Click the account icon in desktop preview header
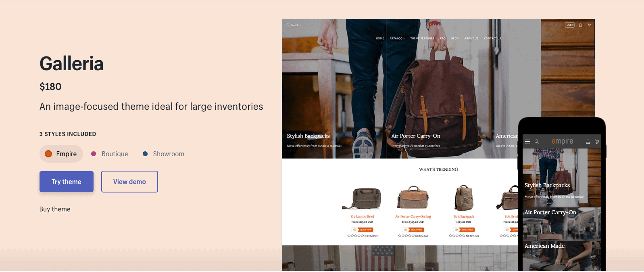Screen dimensions: 644x272 pyautogui.click(x=580, y=25)
